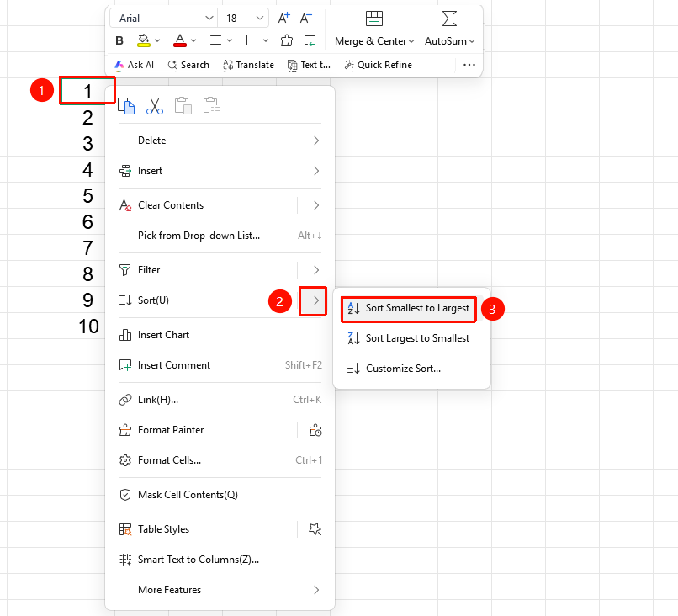Click the Copy icon in context menu

(126, 106)
